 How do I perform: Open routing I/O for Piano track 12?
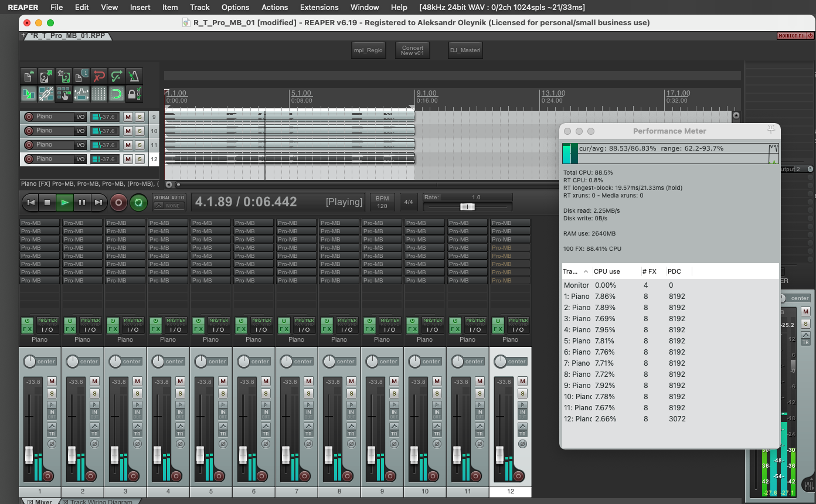pyautogui.click(x=80, y=159)
